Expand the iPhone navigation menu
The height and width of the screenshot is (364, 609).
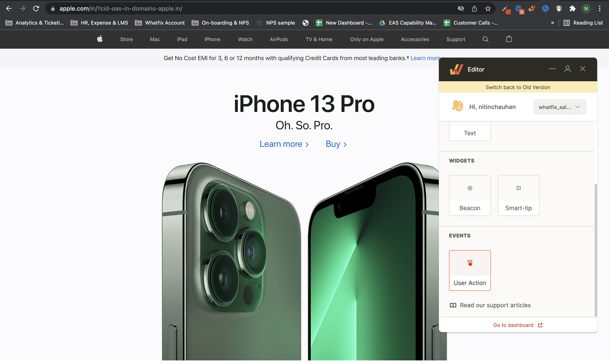212,39
